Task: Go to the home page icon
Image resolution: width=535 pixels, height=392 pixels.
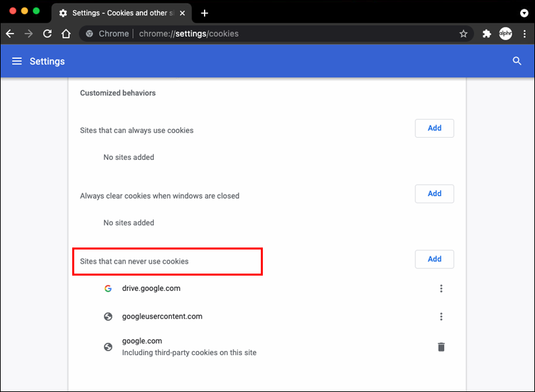Action: (x=66, y=33)
